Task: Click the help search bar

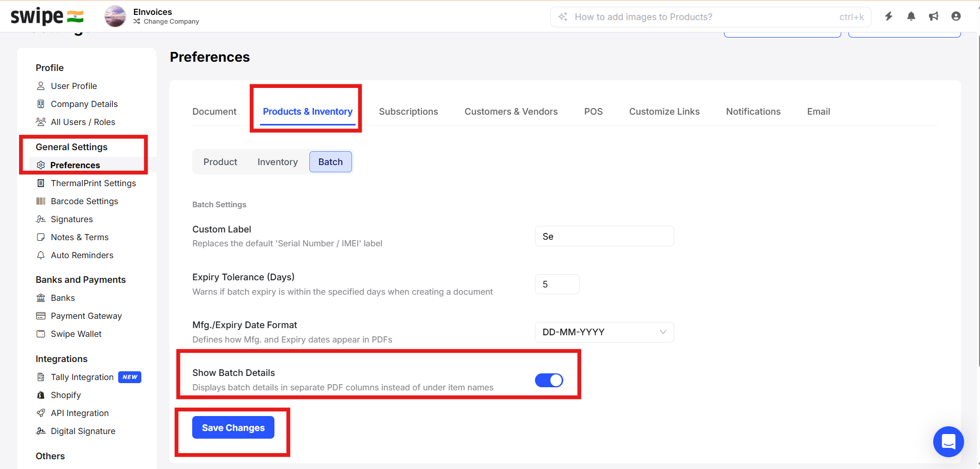Action: [x=711, y=17]
